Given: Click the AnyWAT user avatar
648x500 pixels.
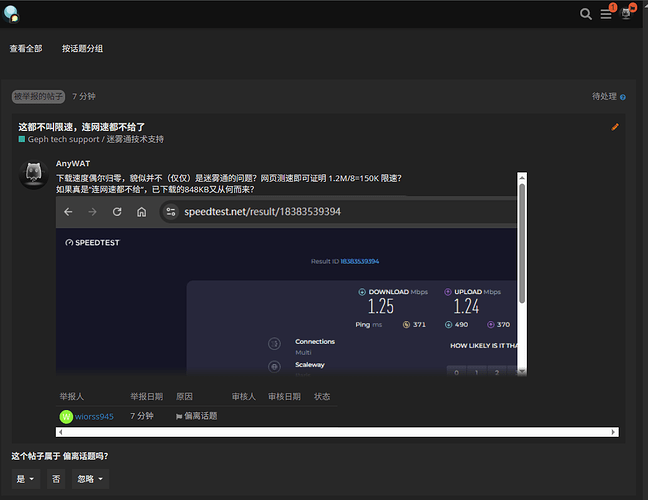Looking at the screenshot, I should (x=34, y=174).
